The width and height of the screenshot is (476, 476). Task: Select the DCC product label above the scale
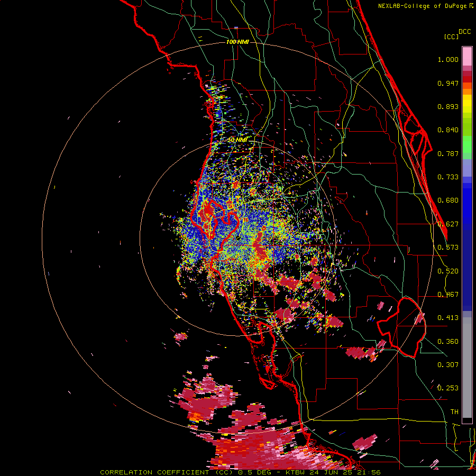point(464,32)
